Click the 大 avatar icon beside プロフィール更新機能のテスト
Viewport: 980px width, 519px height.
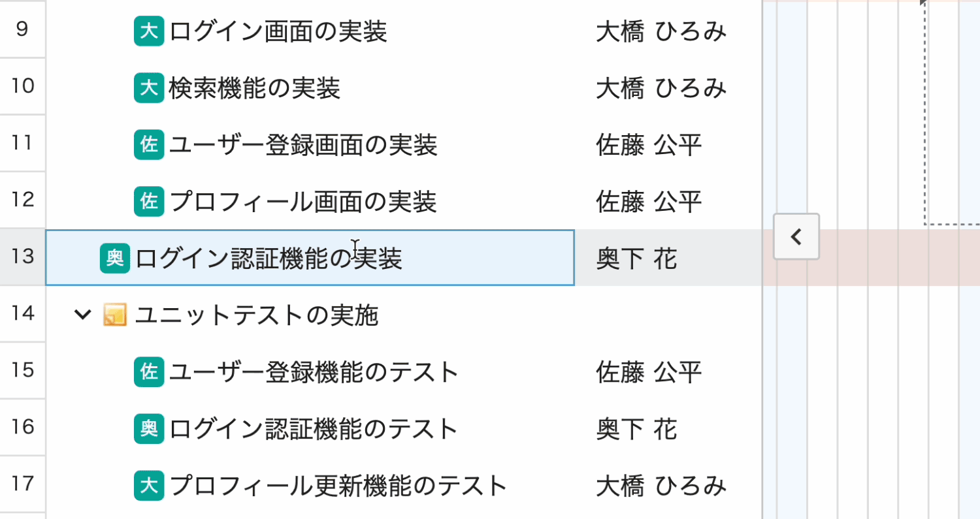click(149, 486)
